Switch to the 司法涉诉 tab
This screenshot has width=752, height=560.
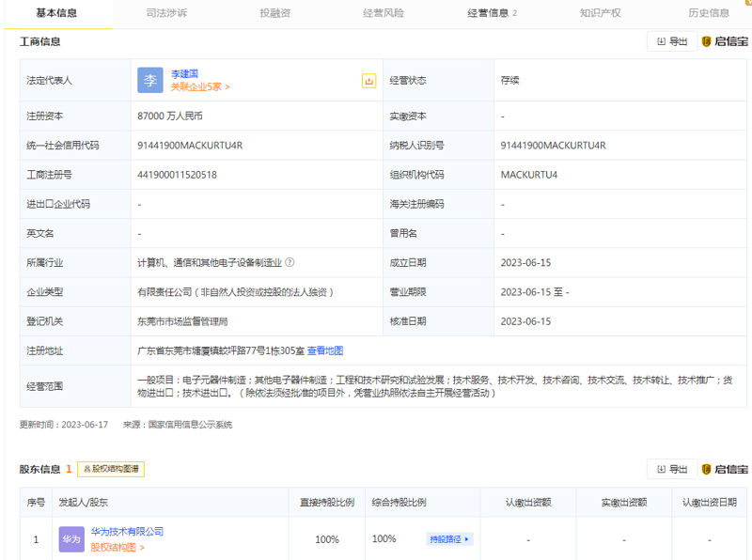point(167,13)
